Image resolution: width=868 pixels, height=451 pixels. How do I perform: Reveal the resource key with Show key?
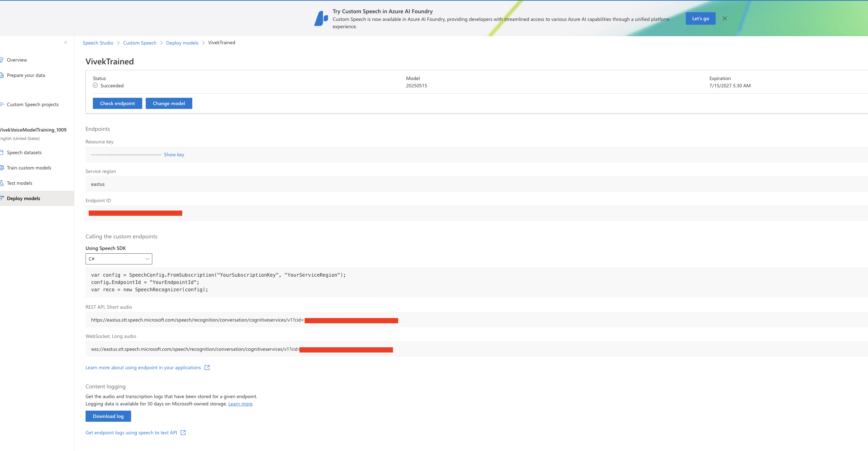(x=174, y=155)
